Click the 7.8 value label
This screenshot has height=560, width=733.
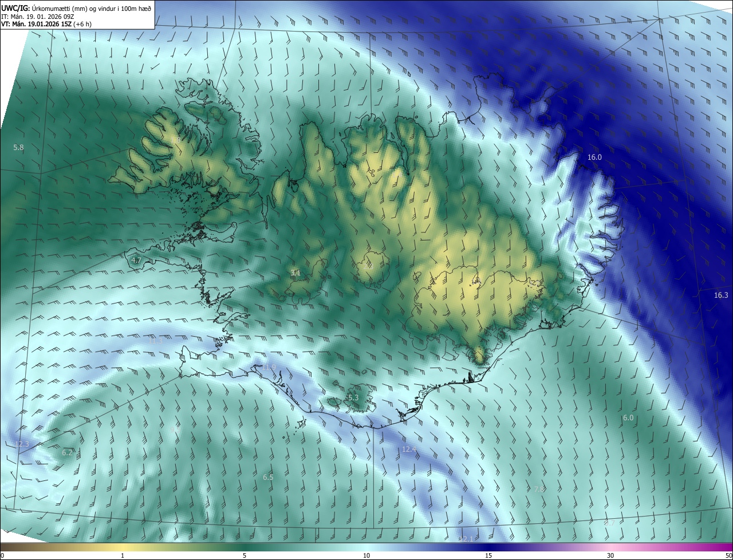539,490
